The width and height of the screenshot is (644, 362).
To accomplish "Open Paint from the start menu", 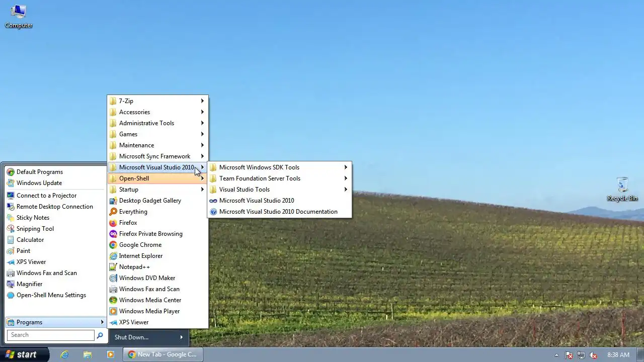I will 55,251.
